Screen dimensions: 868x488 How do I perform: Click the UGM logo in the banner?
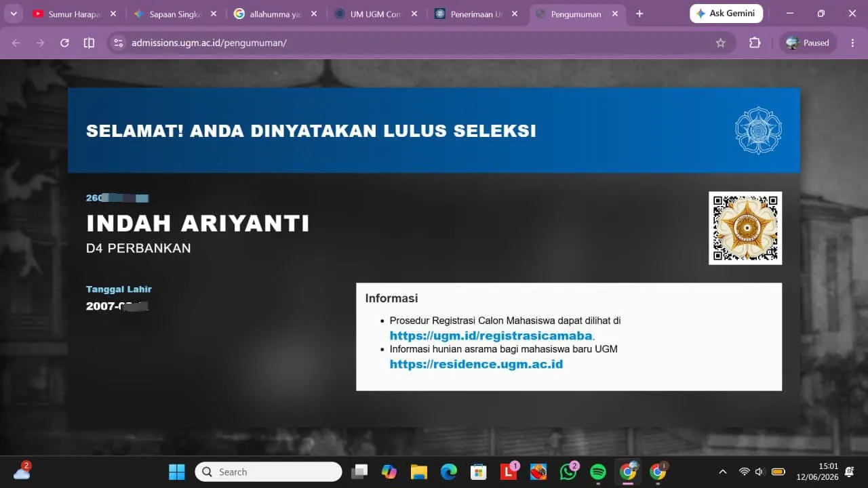pyautogui.click(x=759, y=130)
